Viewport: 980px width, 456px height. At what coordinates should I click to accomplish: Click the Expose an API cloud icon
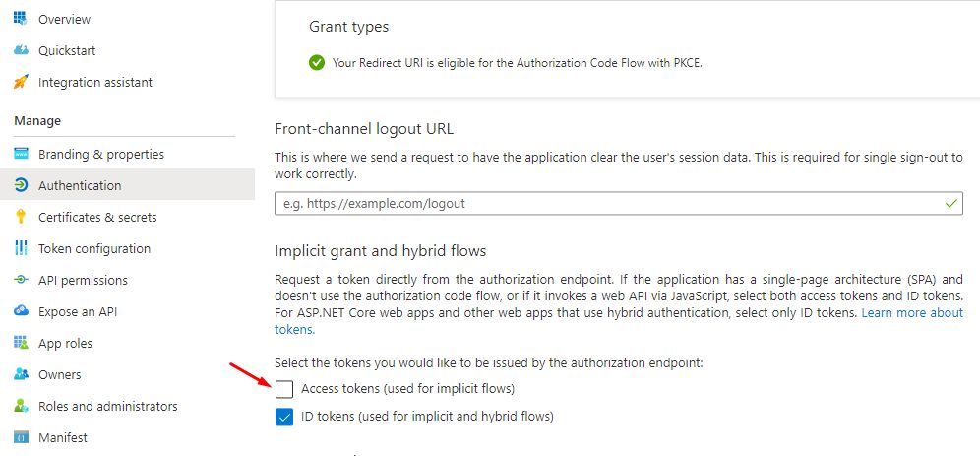[x=21, y=311]
